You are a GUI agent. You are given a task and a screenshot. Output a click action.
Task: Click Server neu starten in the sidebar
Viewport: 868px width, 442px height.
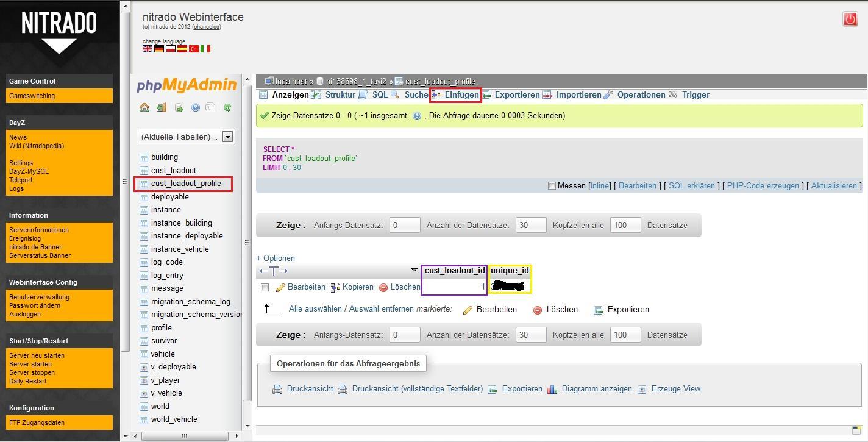pos(37,355)
